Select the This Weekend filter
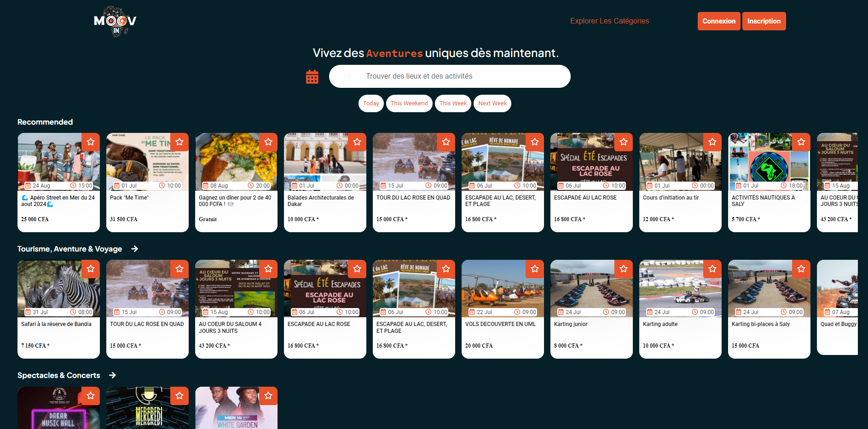 pos(409,103)
